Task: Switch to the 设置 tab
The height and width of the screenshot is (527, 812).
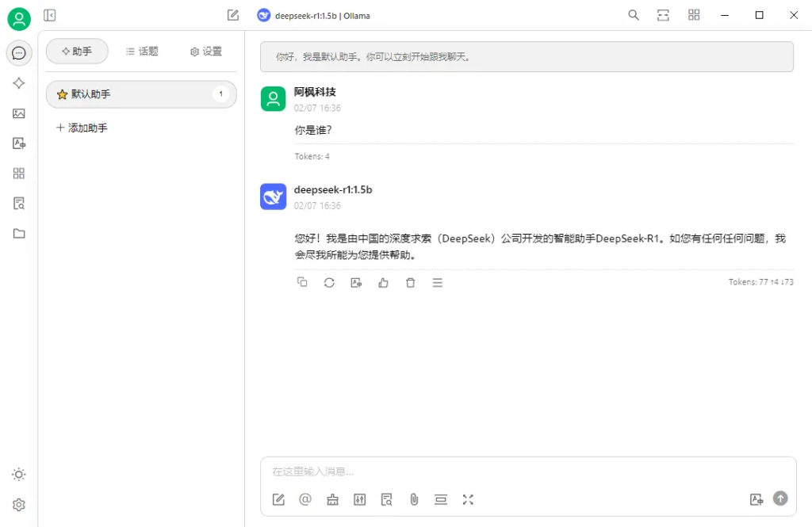Action: coord(206,52)
